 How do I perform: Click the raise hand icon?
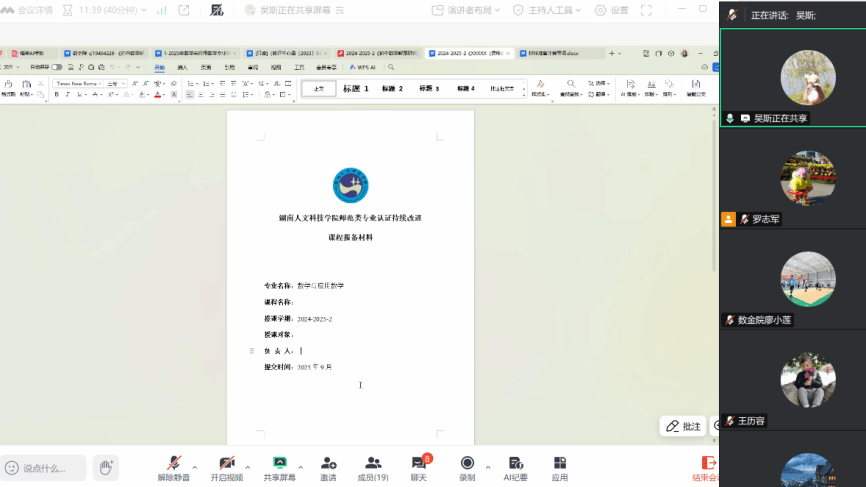105,467
